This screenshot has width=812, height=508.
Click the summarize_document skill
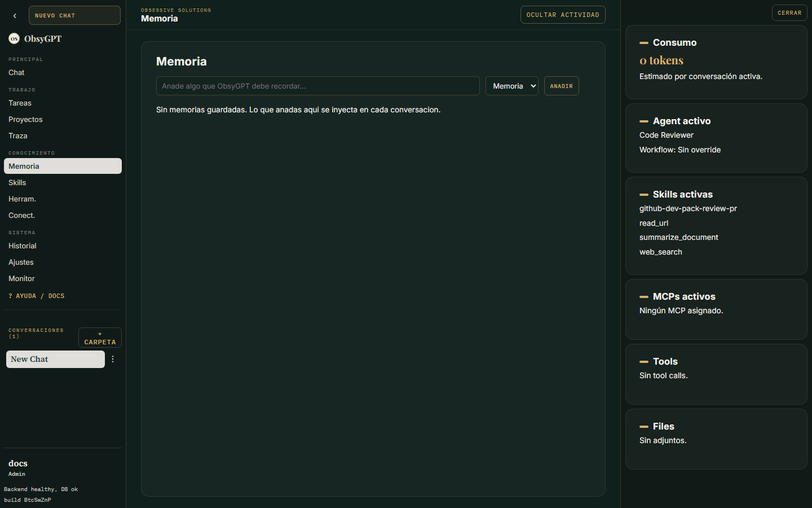(x=679, y=237)
